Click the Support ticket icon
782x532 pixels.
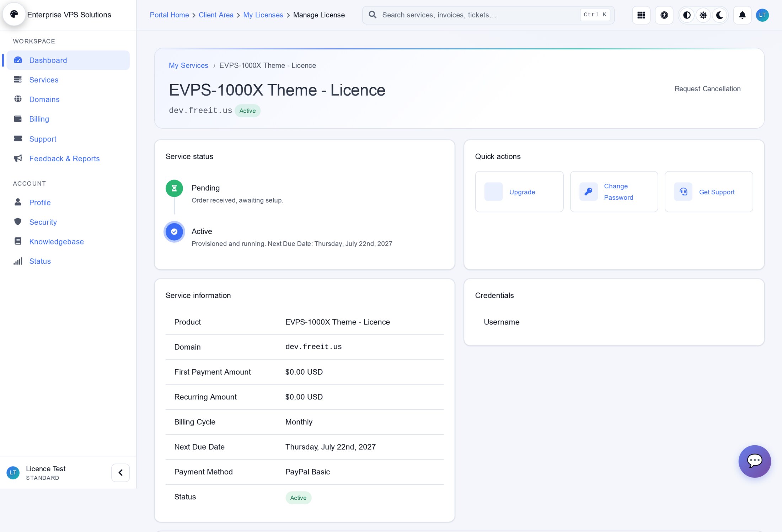(x=18, y=139)
